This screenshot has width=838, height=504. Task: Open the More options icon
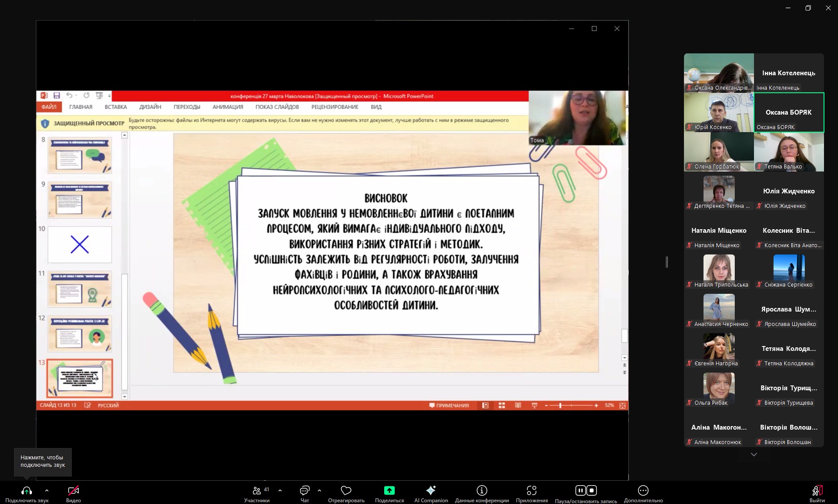tap(643, 490)
